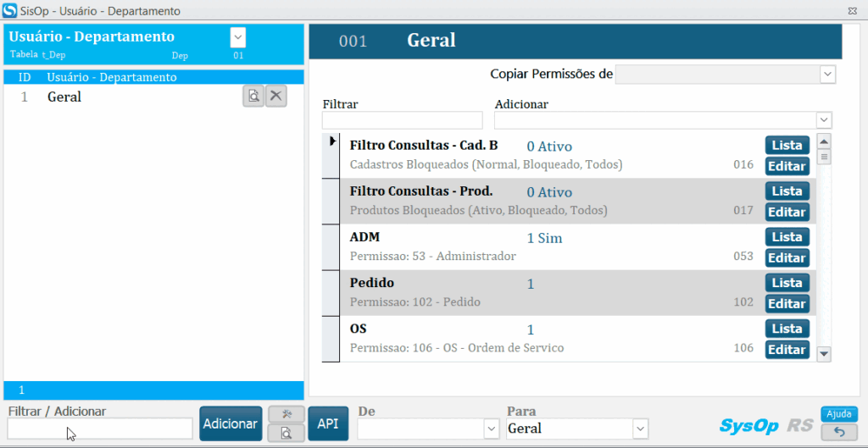Click the API button
Screen dimensions: 868x448
point(328,423)
